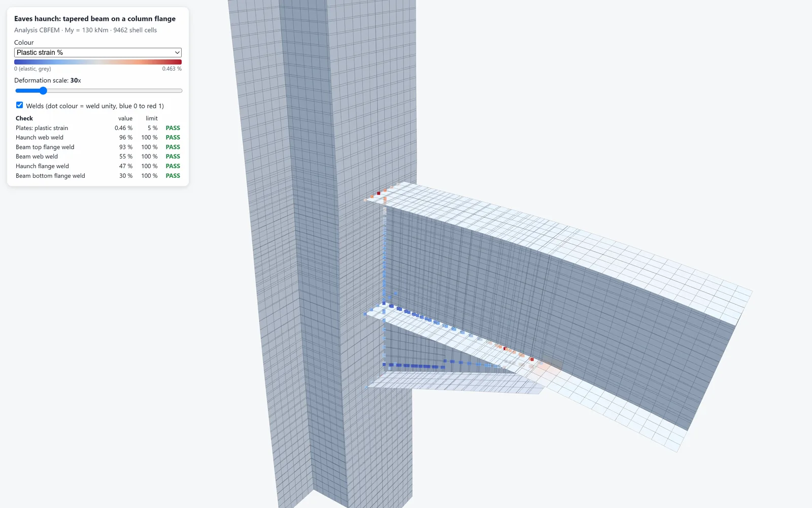Click the PASS status for Beam web weld

(173, 156)
